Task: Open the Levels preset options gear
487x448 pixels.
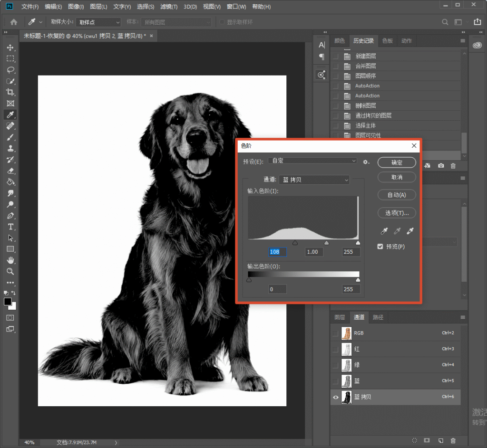Action: pos(366,162)
